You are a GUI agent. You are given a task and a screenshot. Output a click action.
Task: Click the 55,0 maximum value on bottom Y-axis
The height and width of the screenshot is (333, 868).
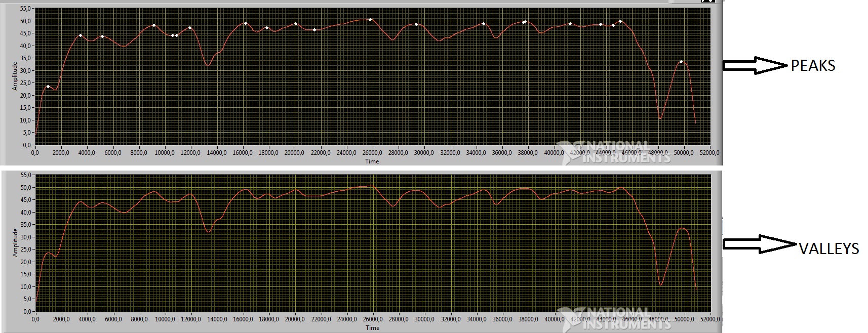pos(25,175)
